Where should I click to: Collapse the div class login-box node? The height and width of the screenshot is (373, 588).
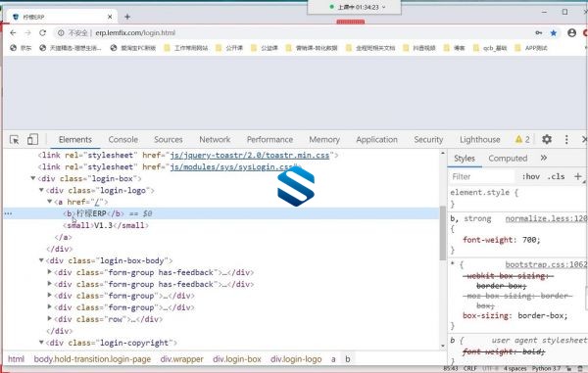pyautogui.click(x=33, y=178)
